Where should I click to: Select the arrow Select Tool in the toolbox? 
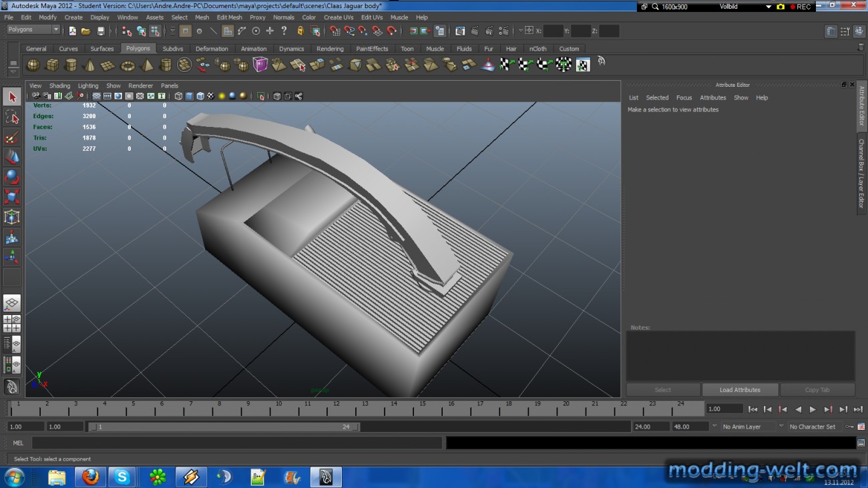[x=12, y=97]
